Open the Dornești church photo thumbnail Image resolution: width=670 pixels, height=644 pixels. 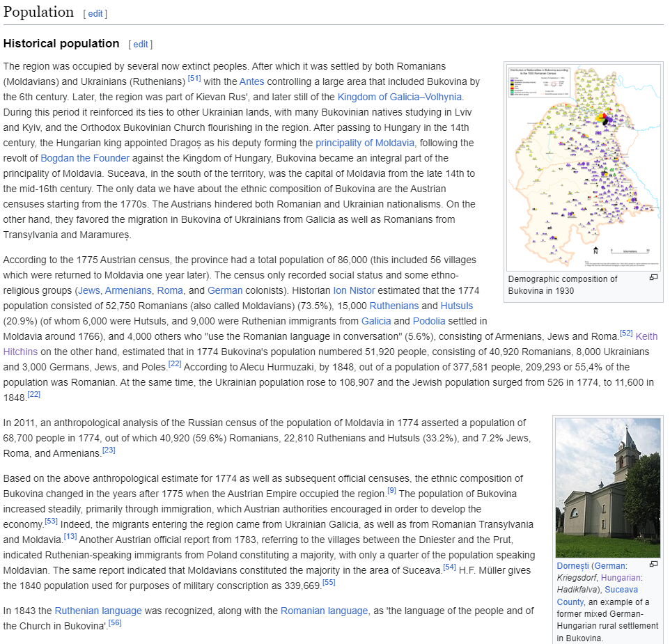pos(607,487)
